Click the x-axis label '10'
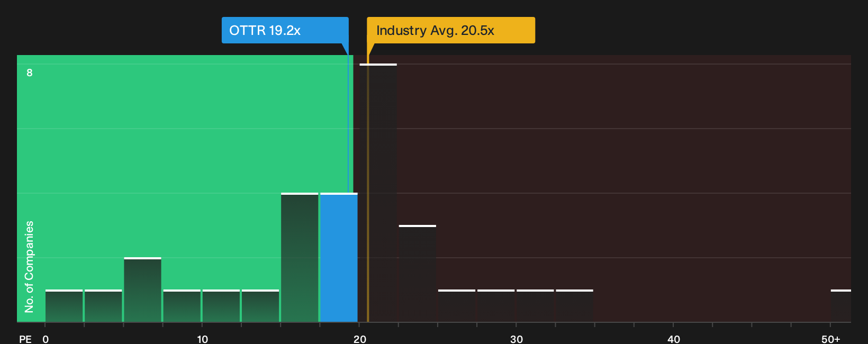 pos(202,339)
